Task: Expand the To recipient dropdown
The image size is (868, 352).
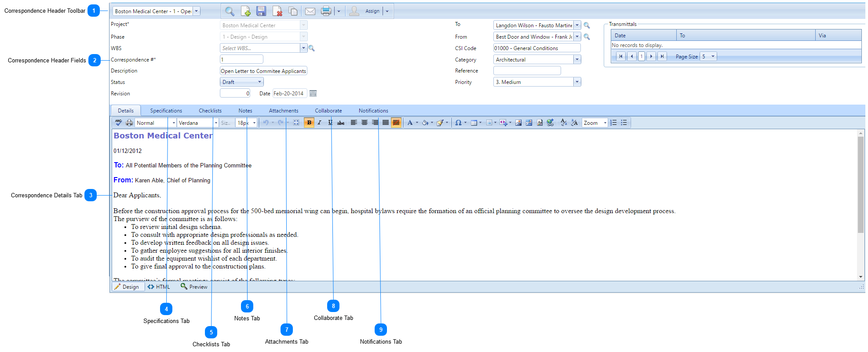Action: click(577, 25)
